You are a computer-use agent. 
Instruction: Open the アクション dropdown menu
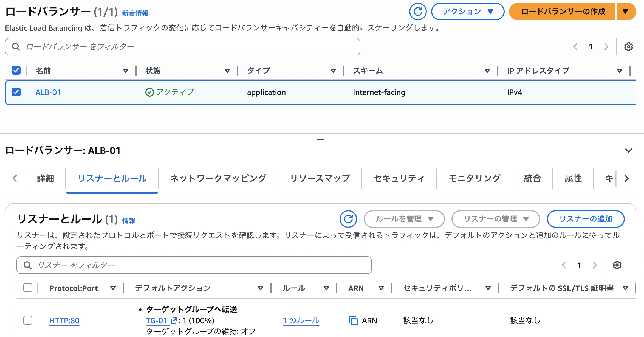coord(468,12)
